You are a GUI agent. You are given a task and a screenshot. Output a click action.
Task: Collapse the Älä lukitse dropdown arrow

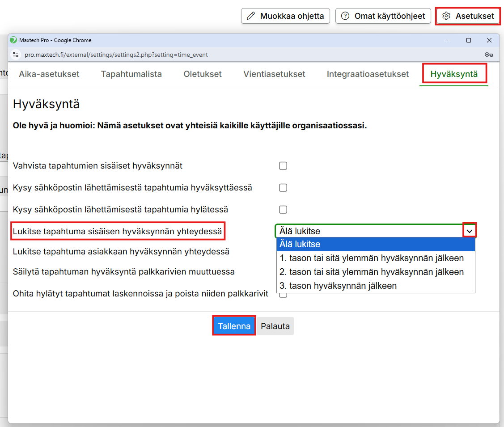point(470,231)
